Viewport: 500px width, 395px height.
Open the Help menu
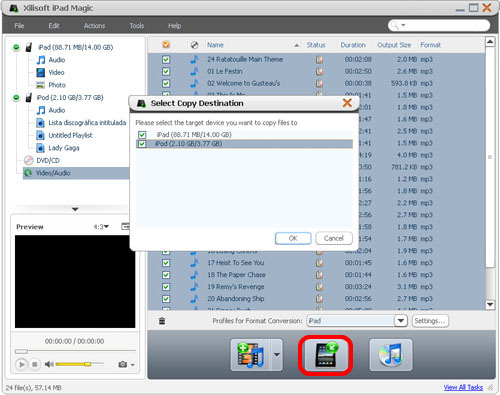pyautogui.click(x=174, y=26)
